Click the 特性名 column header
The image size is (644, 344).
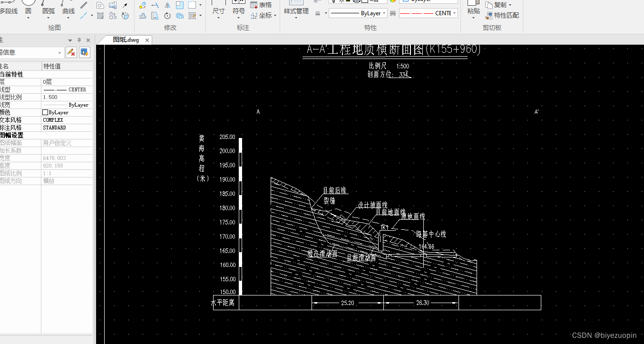20,66
